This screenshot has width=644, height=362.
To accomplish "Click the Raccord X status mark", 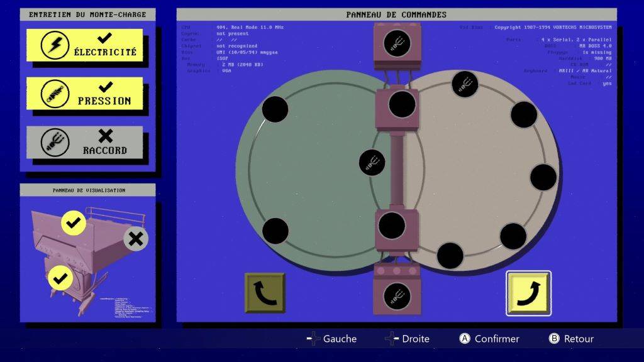I will click(106, 136).
